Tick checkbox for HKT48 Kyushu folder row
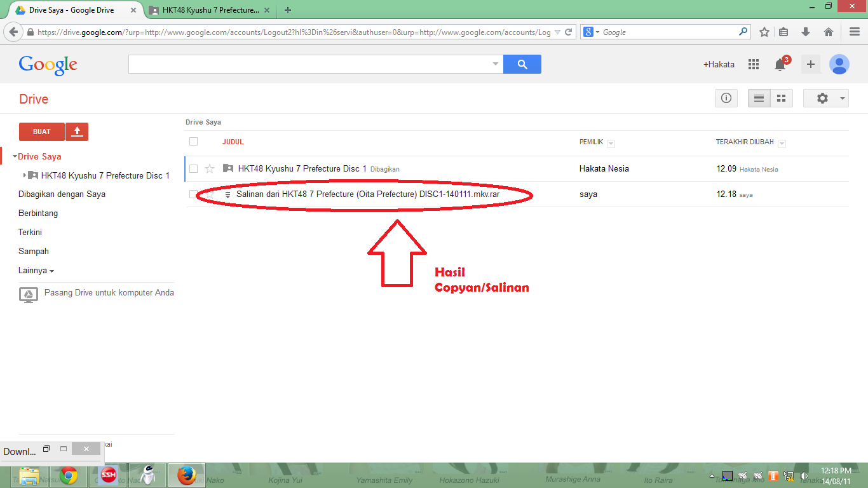The image size is (868, 488). pyautogui.click(x=194, y=169)
